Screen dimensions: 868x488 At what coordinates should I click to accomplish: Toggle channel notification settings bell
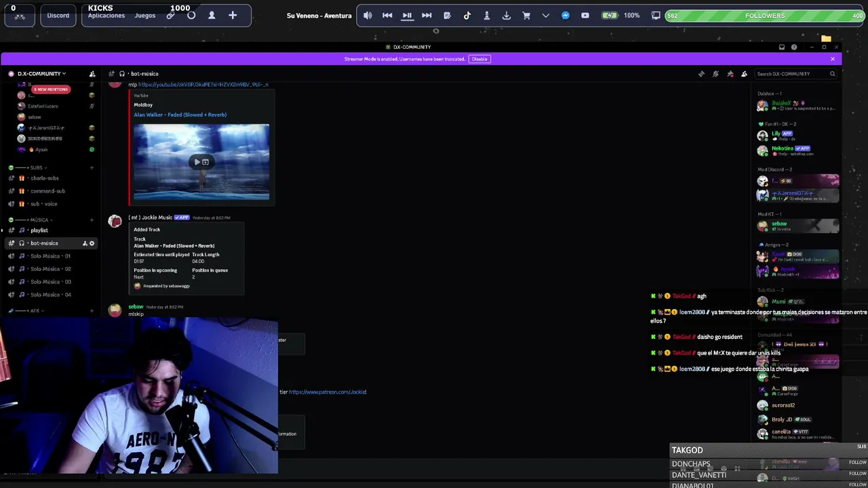click(715, 74)
